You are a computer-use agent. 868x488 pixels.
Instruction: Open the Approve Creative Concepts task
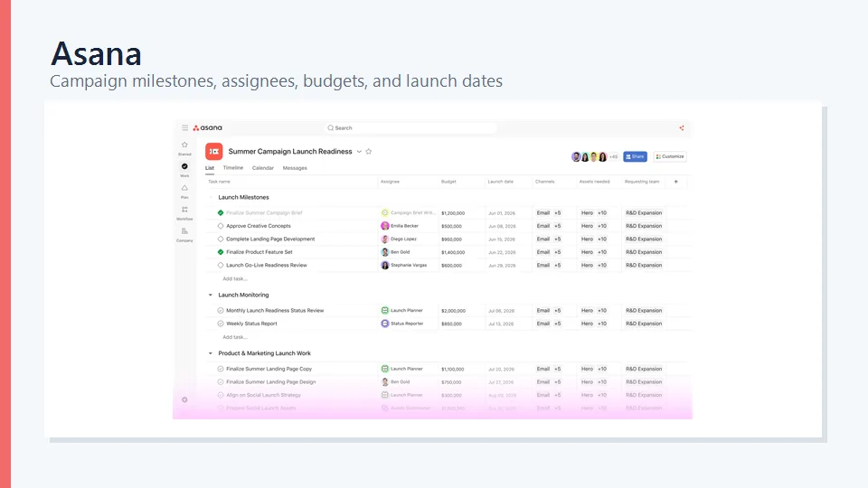point(259,226)
